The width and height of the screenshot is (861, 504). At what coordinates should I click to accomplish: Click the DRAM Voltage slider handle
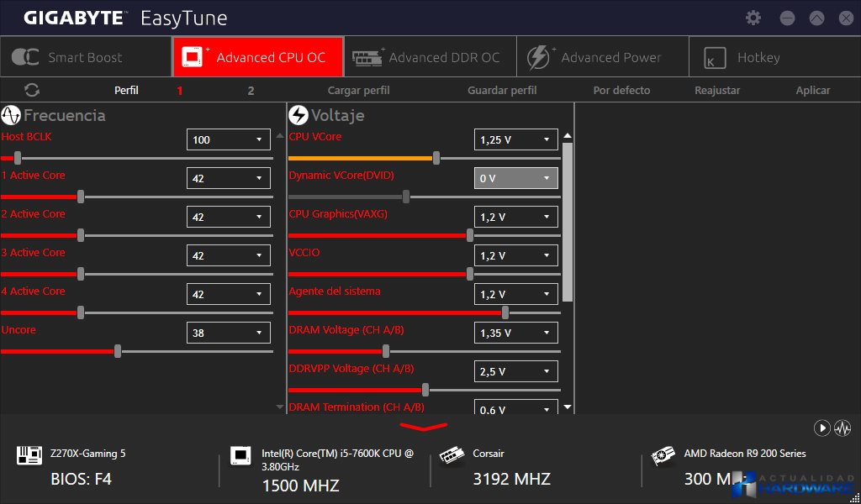click(387, 351)
